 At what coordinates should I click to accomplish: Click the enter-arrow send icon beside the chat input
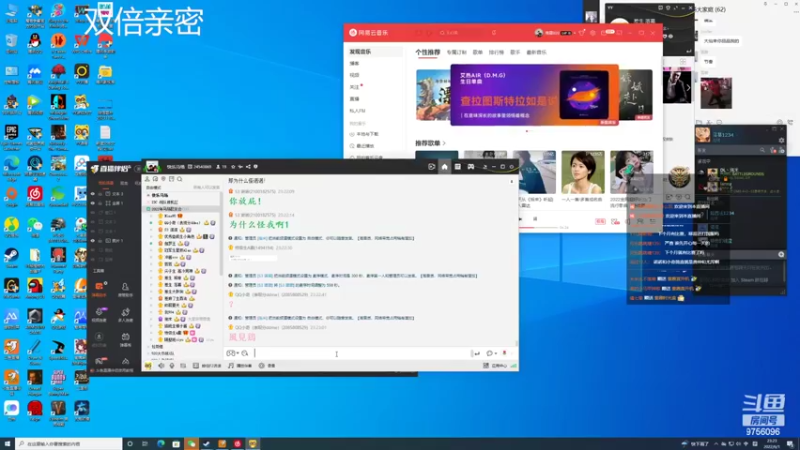(477, 353)
